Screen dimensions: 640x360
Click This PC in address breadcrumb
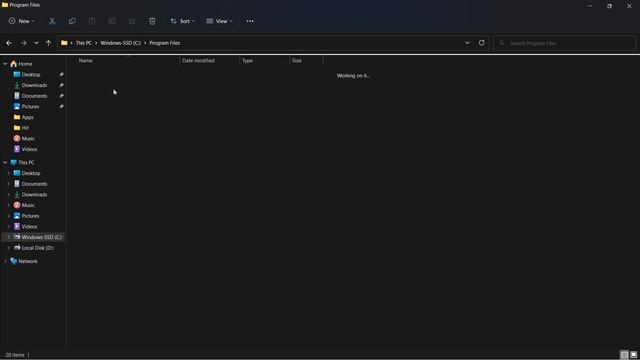click(84, 43)
